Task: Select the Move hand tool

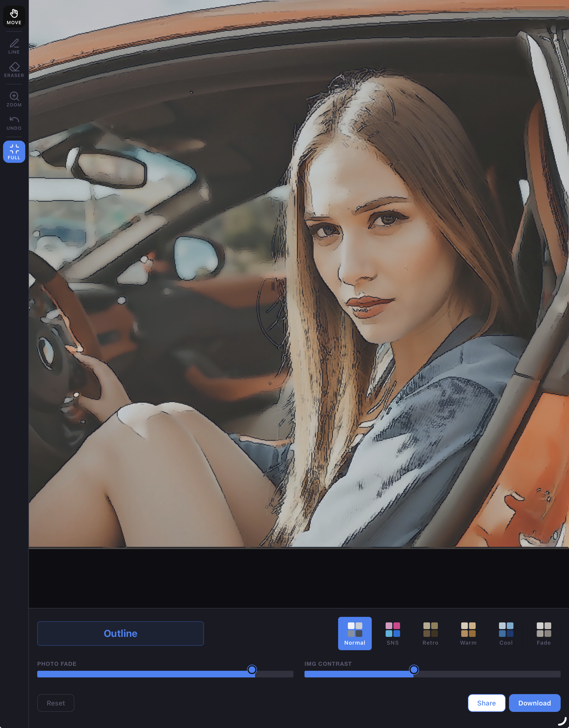Action: [x=14, y=17]
